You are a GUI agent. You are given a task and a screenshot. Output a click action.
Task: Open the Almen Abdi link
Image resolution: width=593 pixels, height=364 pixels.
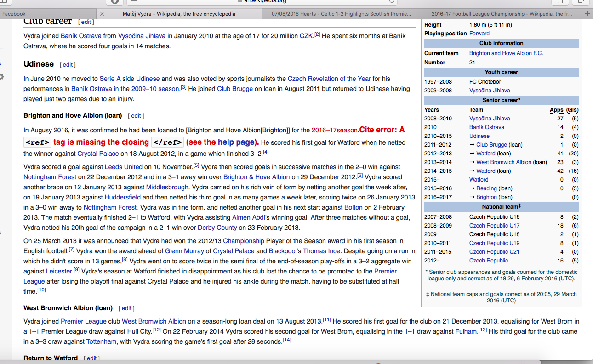pyautogui.click(x=248, y=218)
